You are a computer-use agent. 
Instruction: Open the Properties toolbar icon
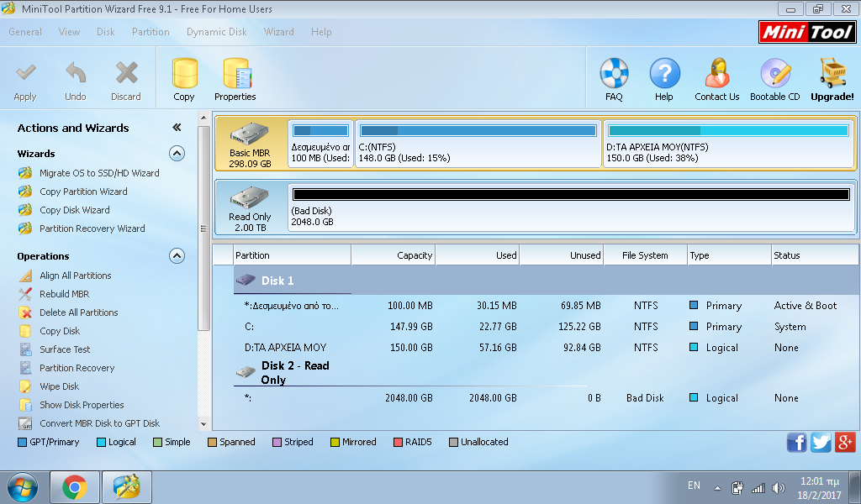point(236,73)
